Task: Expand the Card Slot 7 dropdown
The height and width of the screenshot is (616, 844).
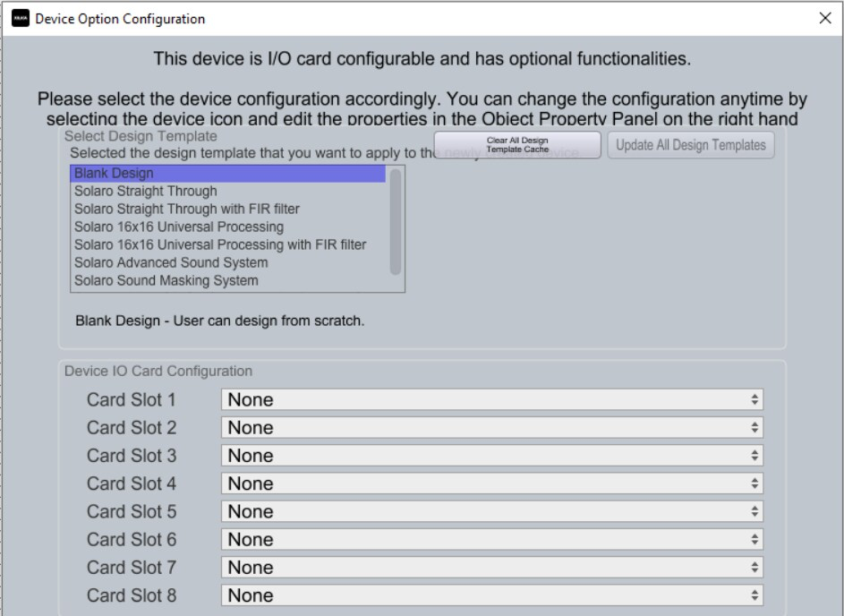Action: pyautogui.click(x=492, y=568)
